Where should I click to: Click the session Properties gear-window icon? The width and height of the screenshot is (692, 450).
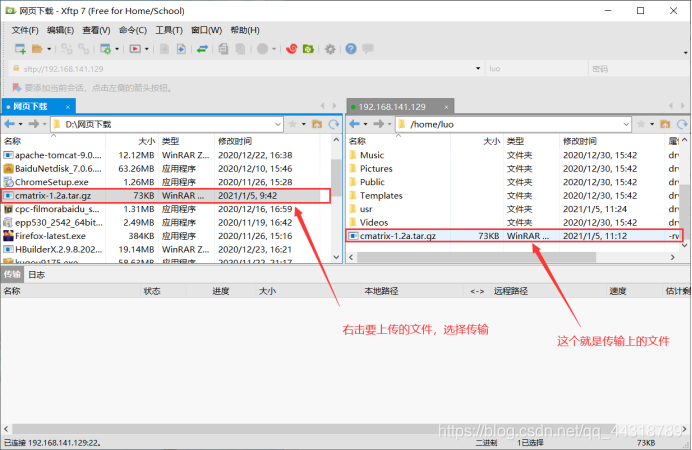click(x=105, y=49)
